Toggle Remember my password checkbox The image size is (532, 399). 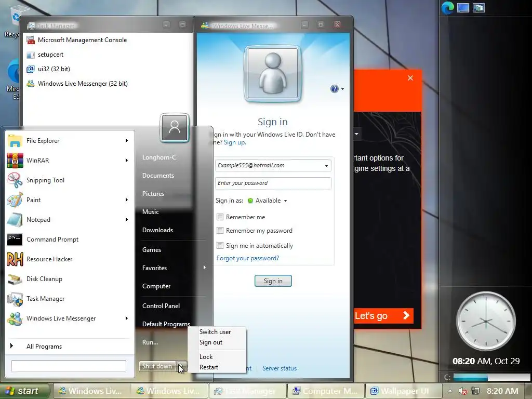[220, 231]
